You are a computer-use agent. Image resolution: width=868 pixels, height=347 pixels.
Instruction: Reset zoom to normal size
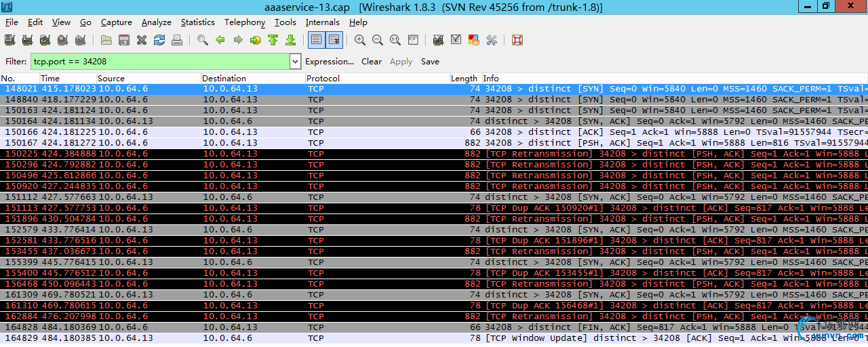point(395,40)
